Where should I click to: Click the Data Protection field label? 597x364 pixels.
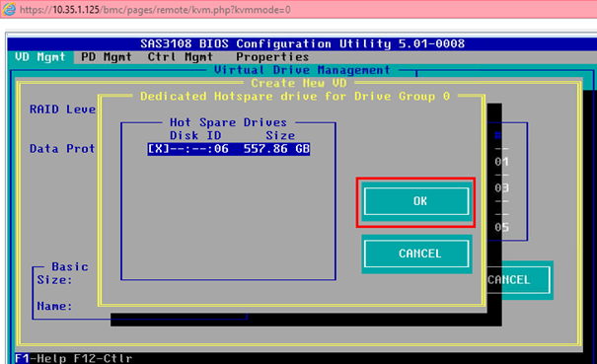pos(62,149)
